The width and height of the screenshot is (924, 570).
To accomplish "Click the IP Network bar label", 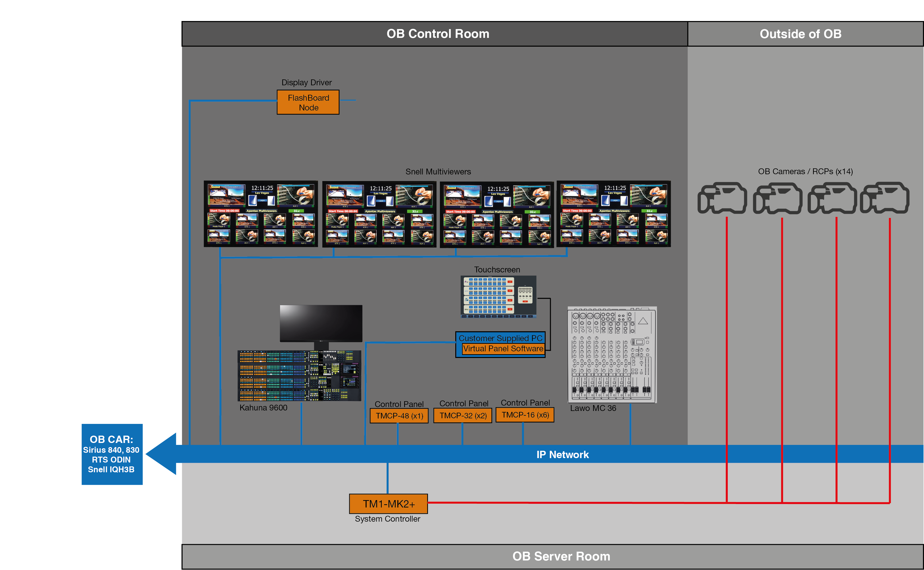I will (x=563, y=455).
